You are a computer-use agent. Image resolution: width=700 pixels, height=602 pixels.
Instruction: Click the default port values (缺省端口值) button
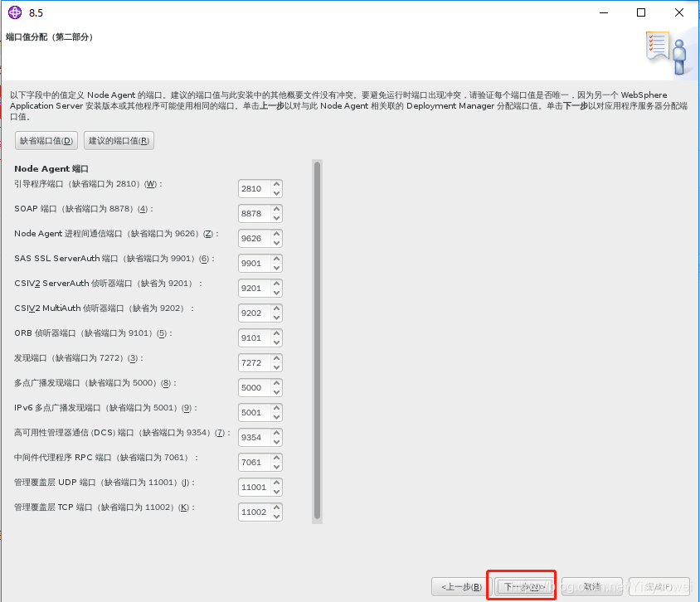[x=46, y=141]
